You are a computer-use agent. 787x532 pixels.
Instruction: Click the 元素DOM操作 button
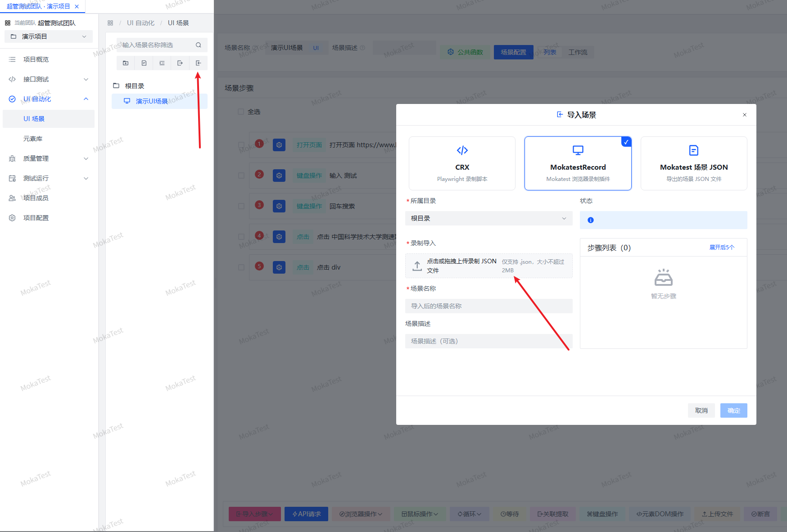pos(660,514)
